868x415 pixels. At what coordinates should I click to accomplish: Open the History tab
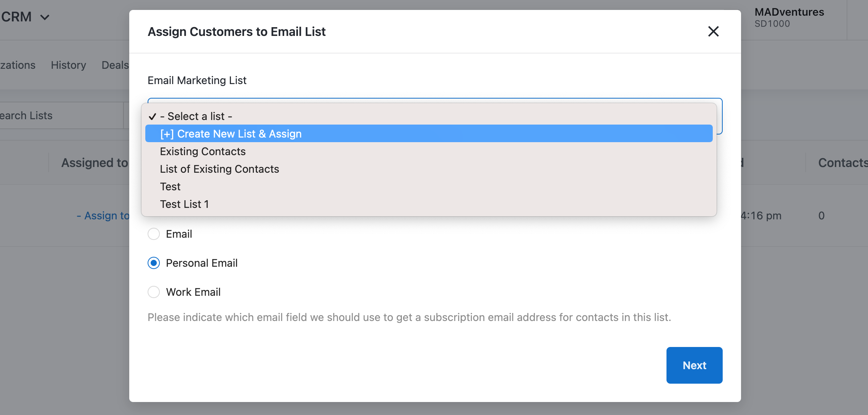pos(68,65)
